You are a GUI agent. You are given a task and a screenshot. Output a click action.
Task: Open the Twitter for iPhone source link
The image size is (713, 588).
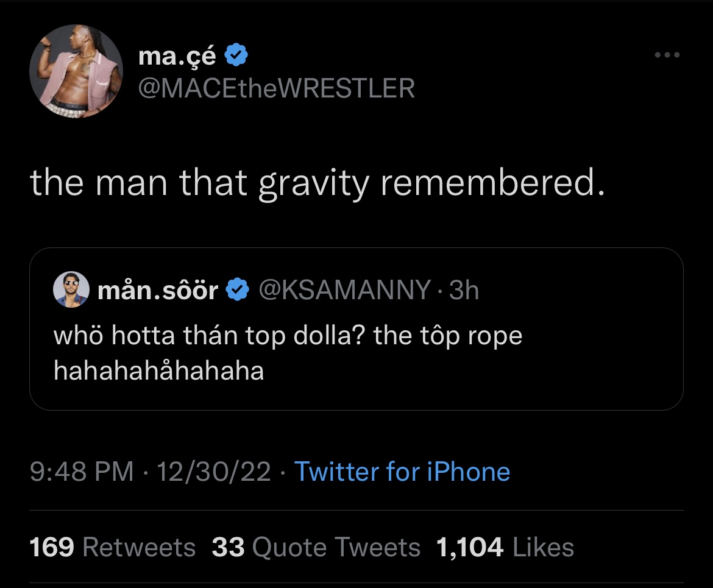pyautogui.click(x=402, y=472)
